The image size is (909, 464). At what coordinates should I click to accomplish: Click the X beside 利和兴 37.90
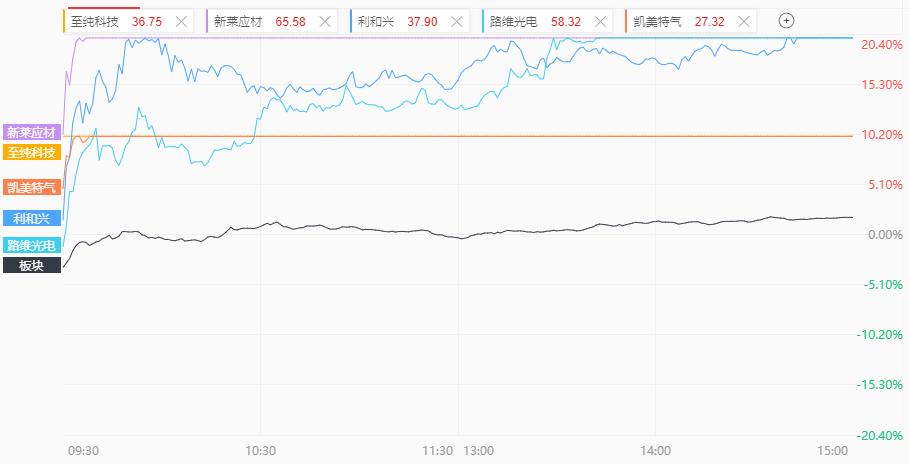456,21
